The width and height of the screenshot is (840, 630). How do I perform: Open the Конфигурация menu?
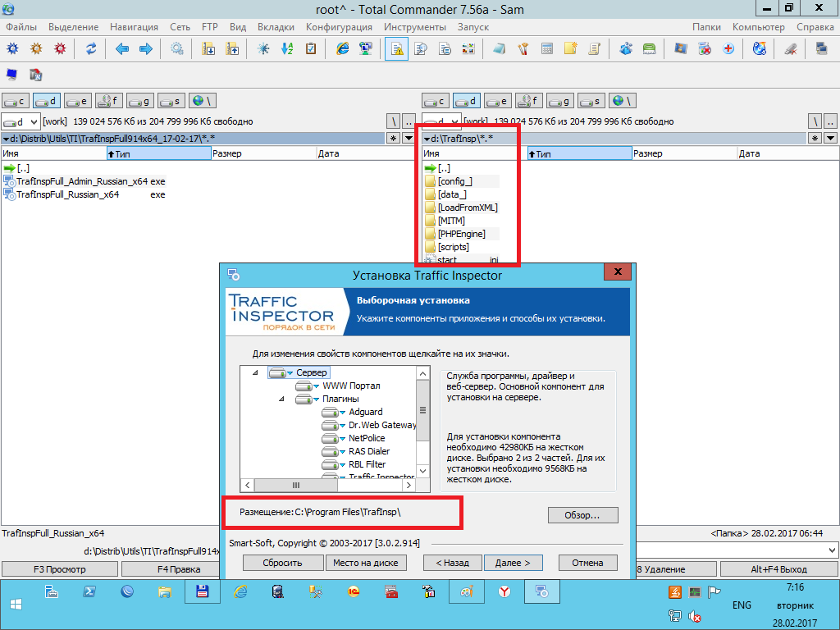tap(339, 27)
